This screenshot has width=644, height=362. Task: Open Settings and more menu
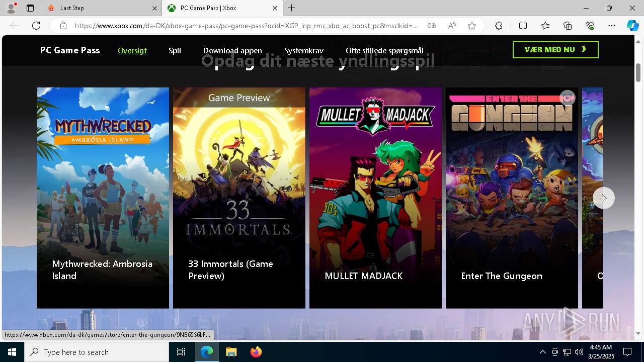(612, 26)
